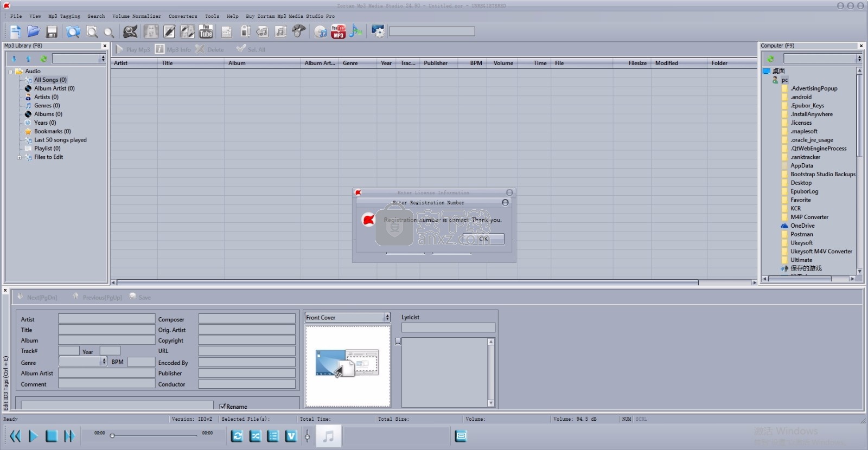Click the YouTube toolbar icon
Viewport: 868px width, 450px height.
[206, 31]
